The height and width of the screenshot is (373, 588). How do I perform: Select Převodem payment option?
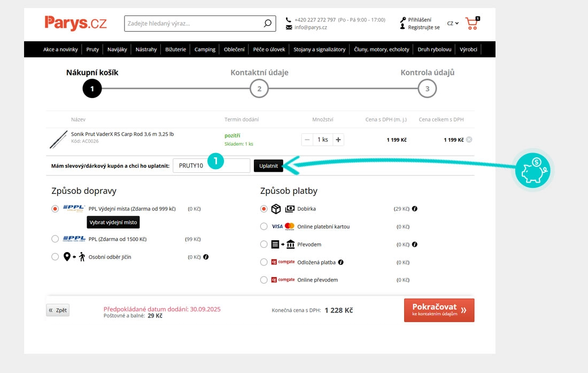[264, 244]
